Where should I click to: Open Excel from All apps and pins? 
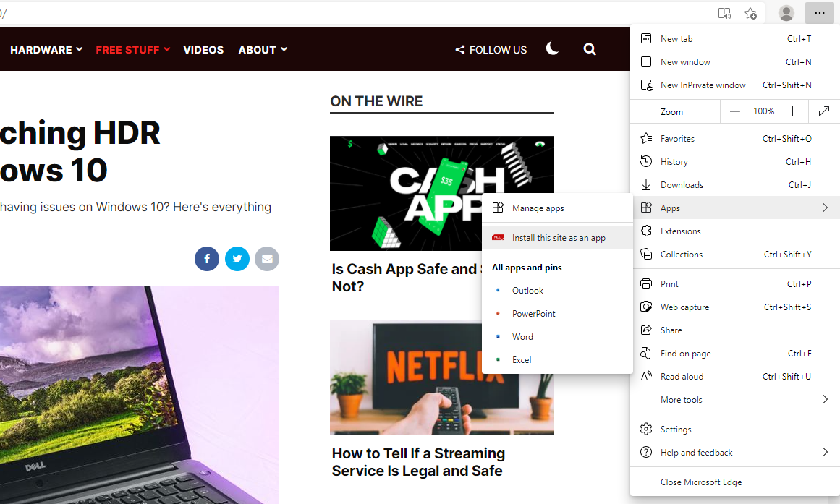click(558, 359)
